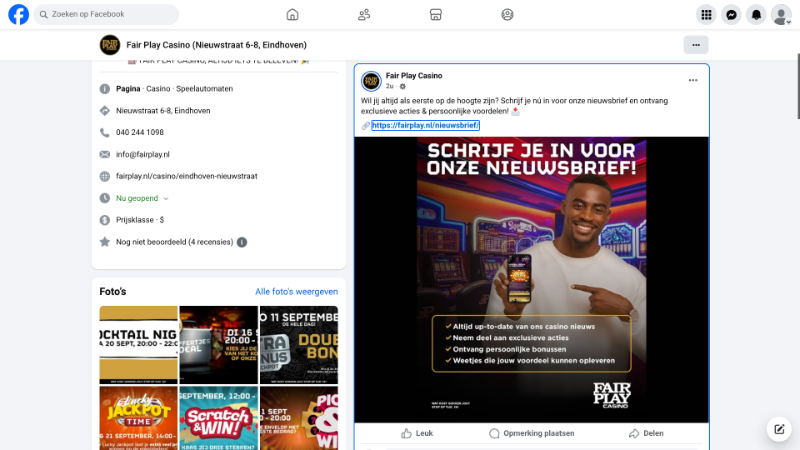Open the post three-dots options menu
Viewport: 800px width, 450px height.
[693, 80]
